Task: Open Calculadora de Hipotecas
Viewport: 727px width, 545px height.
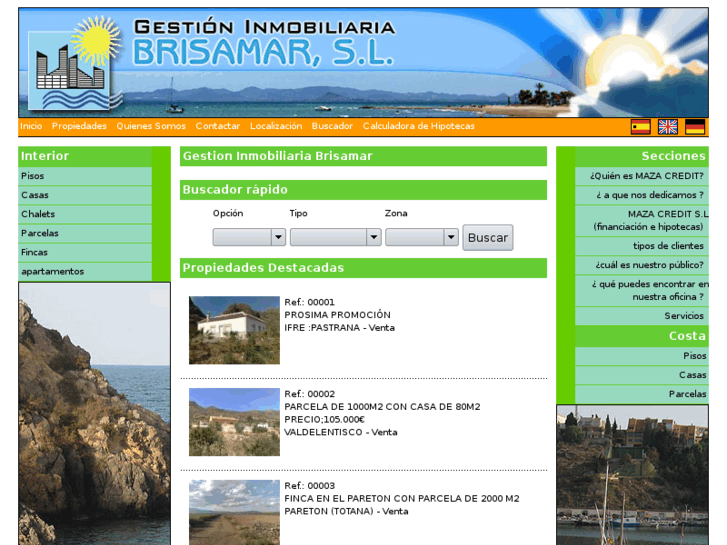Action: [419, 126]
